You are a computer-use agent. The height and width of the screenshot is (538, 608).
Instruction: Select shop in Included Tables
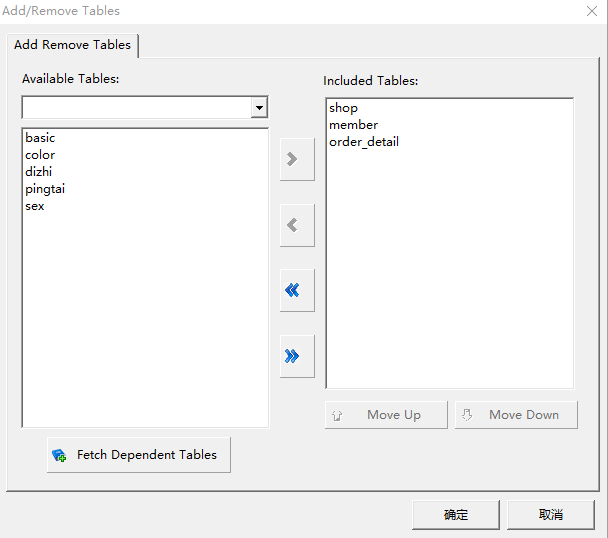tap(343, 108)
